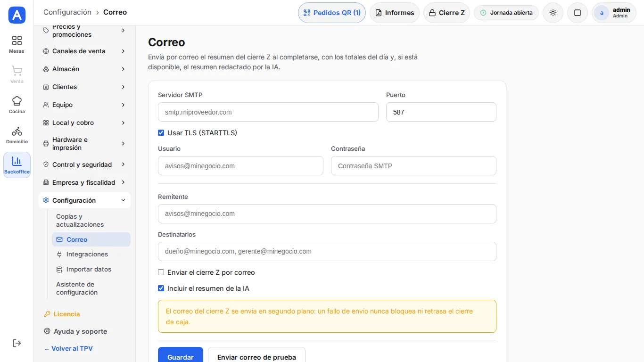Click Jornada abierta status badge
This screenshot has height=362, width=644.
click(506, 13)
